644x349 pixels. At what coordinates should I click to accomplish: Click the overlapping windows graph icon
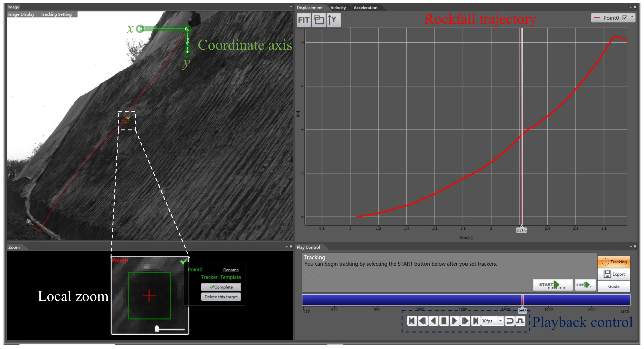(319, 20)
